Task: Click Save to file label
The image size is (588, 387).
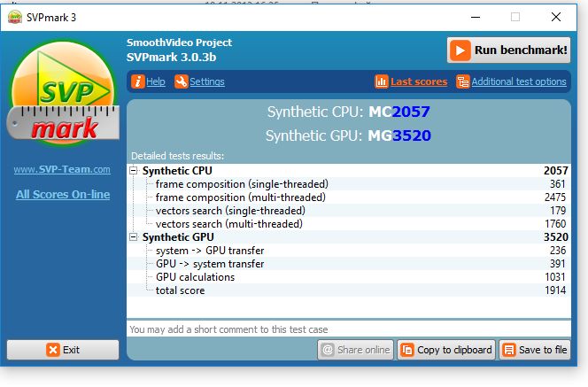Action: pyautogui.click(x=543, y=350)
